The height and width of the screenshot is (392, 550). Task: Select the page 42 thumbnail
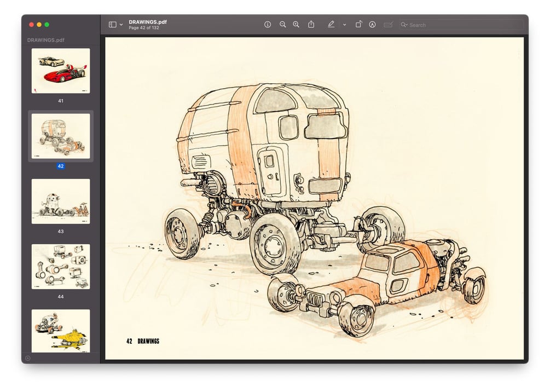click(x=61, y=136)
